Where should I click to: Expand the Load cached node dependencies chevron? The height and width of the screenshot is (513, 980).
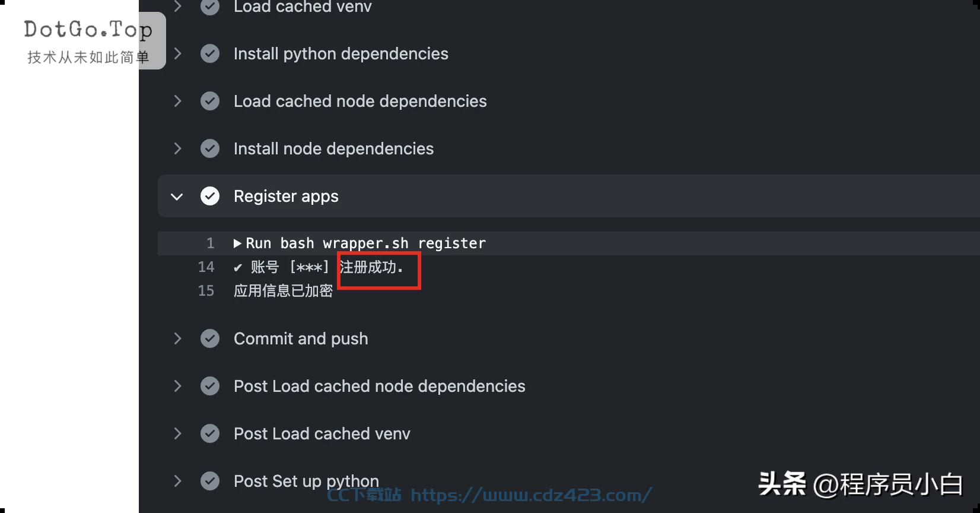point(177,101)
